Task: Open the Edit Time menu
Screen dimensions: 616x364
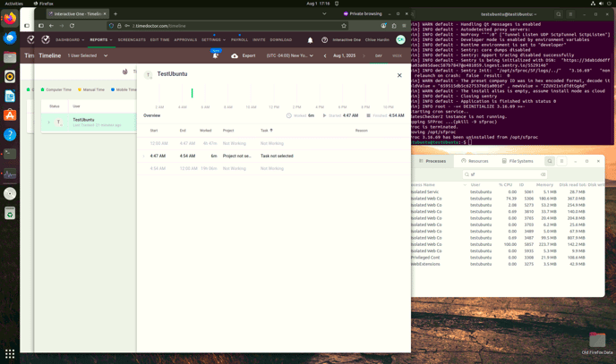Action: tap(160, 40)
